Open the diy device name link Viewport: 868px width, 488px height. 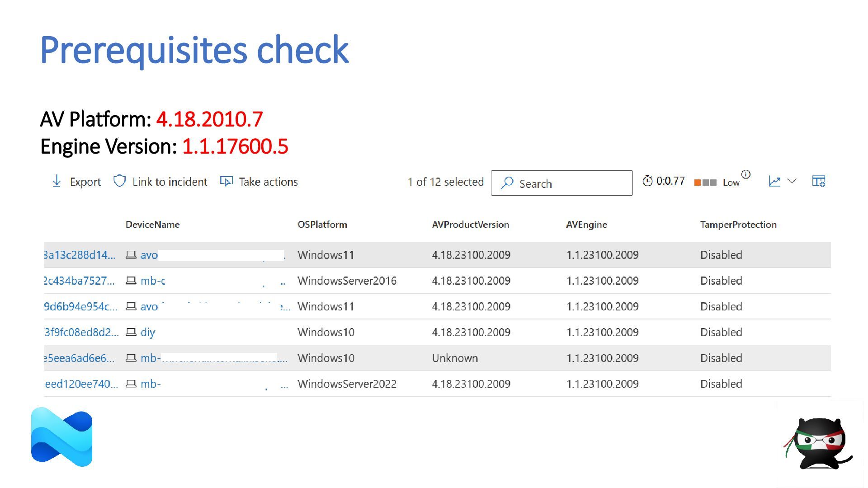click(x=148, y=333)
